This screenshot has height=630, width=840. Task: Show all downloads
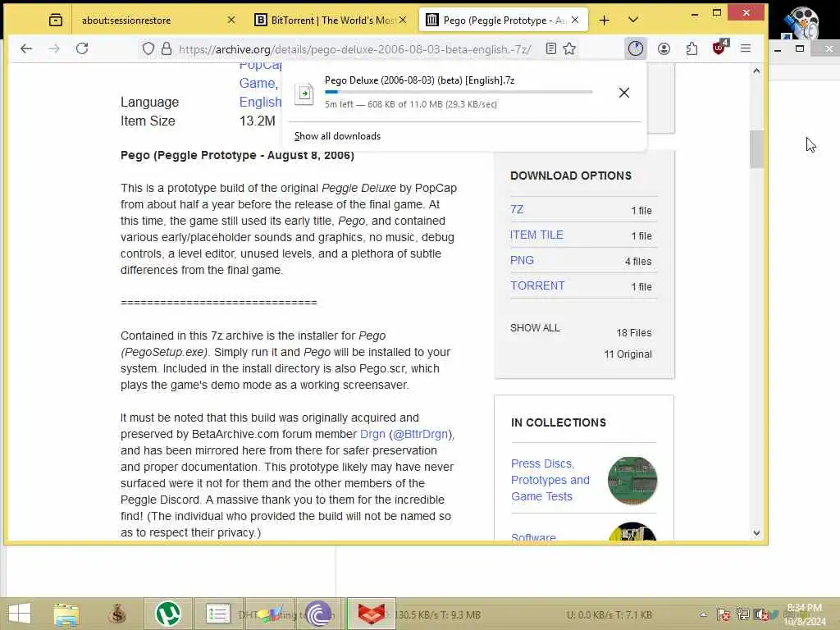coord(337,136)
